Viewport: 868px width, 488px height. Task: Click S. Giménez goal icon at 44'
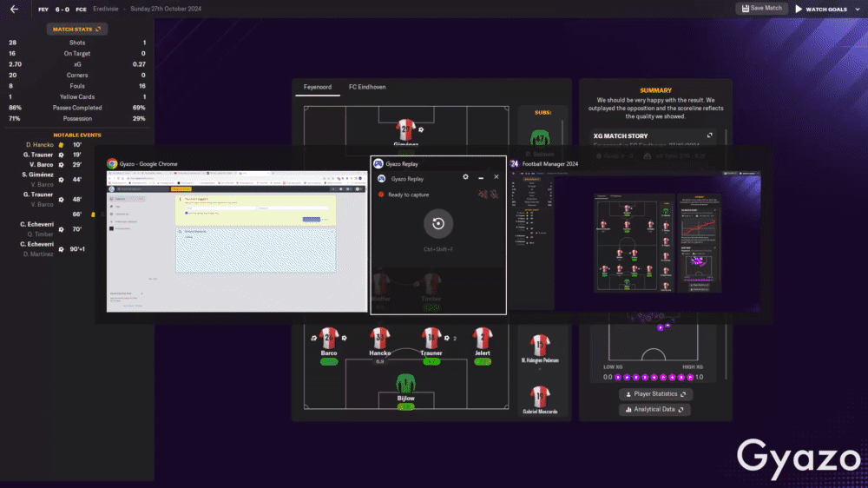click(61, 180)
